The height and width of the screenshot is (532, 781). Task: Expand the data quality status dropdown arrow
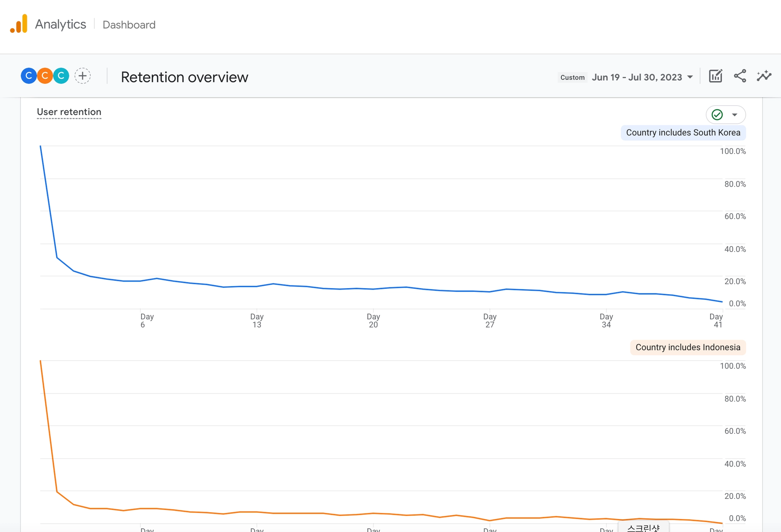734,115
